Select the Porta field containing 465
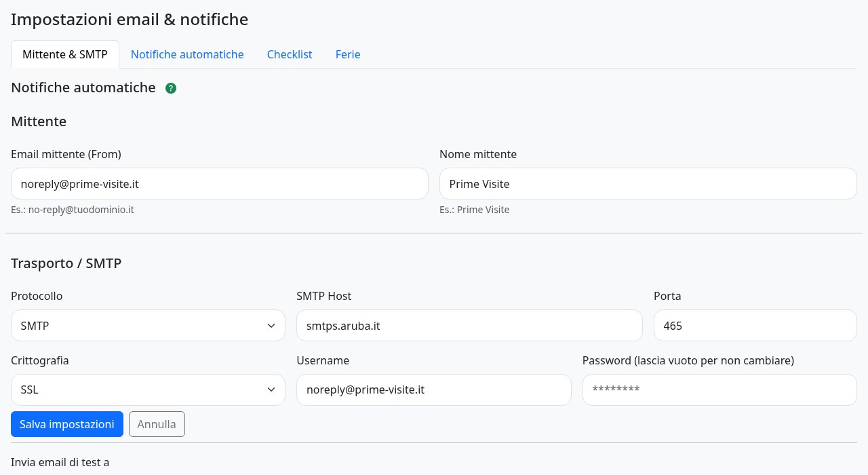 tap(755, 326)
